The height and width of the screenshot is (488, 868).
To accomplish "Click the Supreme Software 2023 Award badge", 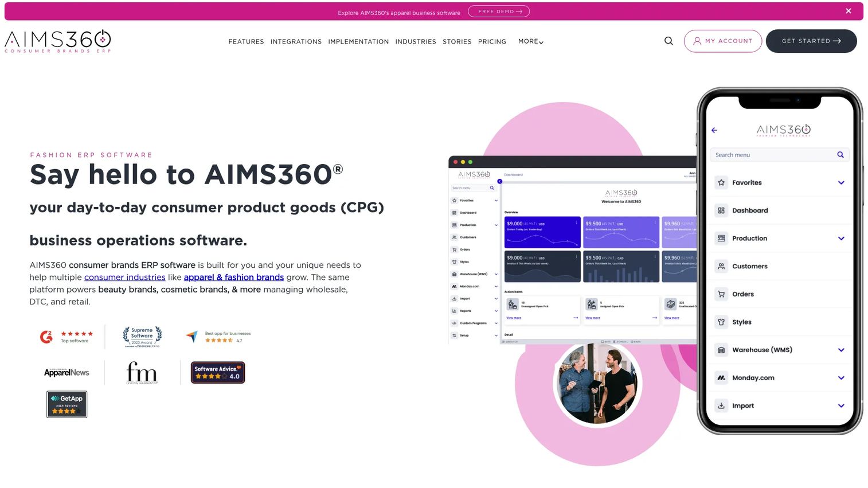I will [142, 337].
